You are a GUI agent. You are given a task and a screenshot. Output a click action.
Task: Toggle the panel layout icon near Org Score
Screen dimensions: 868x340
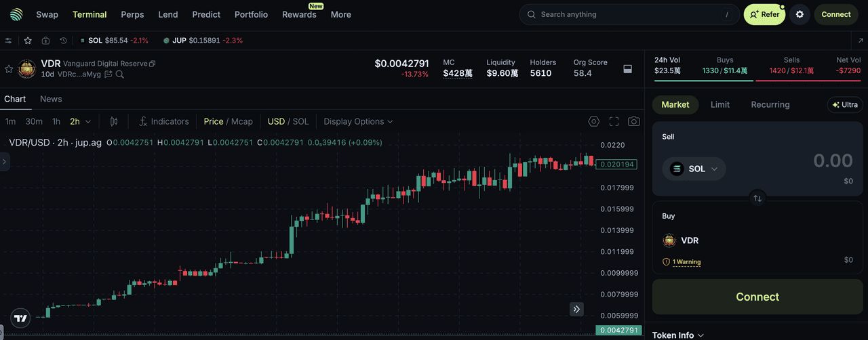click(x=627, y=68)
